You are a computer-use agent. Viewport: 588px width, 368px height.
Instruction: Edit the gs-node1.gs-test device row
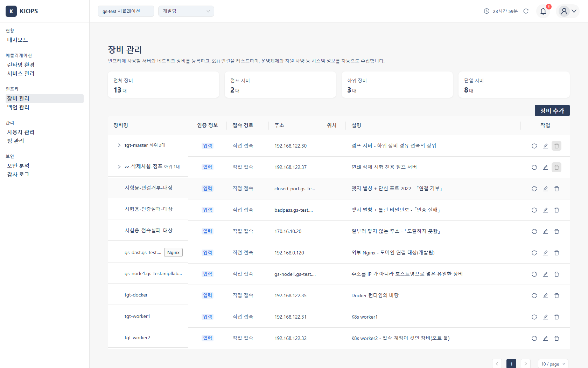tap(545, 274)
